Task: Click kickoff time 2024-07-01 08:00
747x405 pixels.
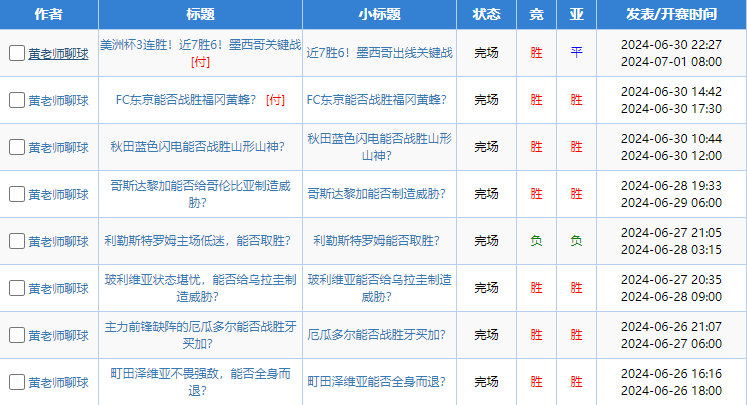Action: click(671, 61)
